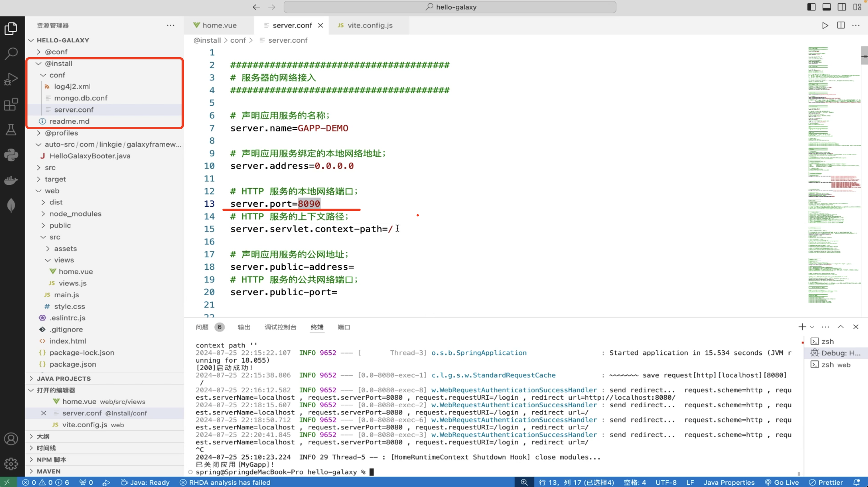Open editor more actions ellipsis
Viewport: 868px width, 487px height.
[x=856, y=25]
